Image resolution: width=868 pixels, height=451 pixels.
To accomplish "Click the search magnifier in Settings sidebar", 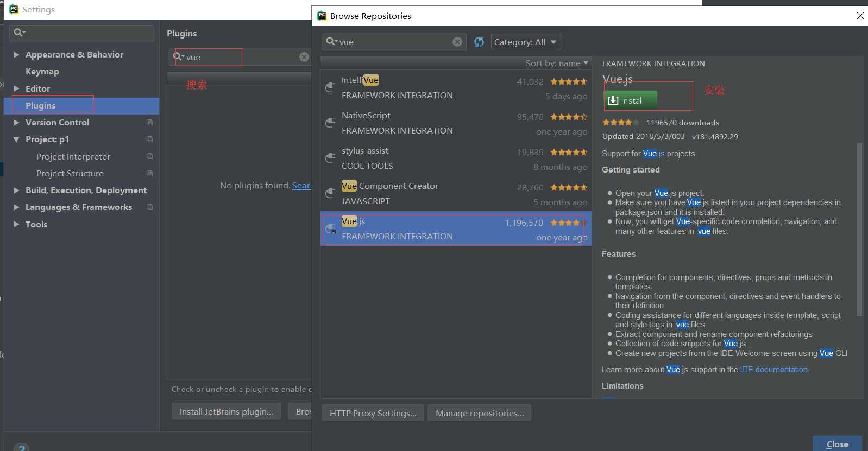I will (x=19, y=33).
